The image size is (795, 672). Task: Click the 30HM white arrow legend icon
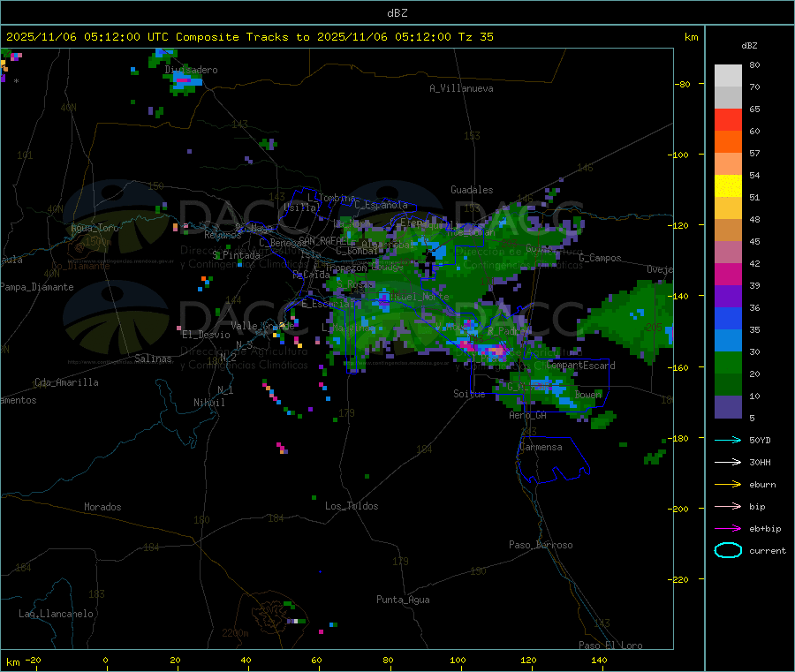click(728, 462)
